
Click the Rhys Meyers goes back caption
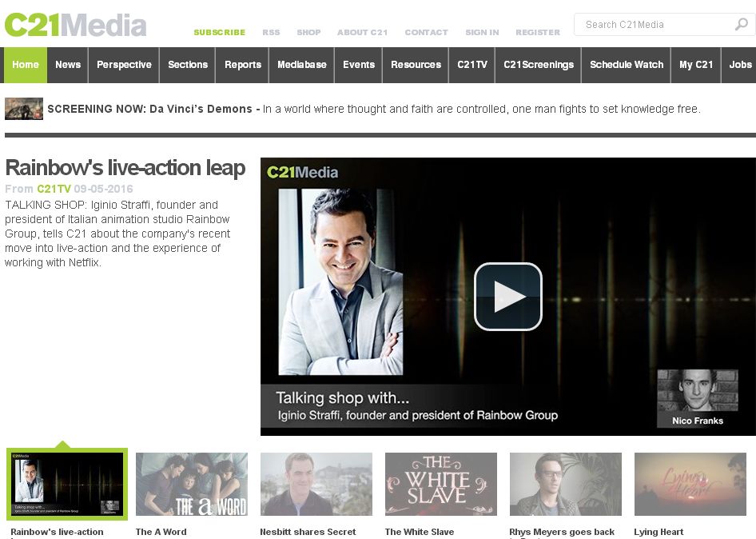click(562, 532)
